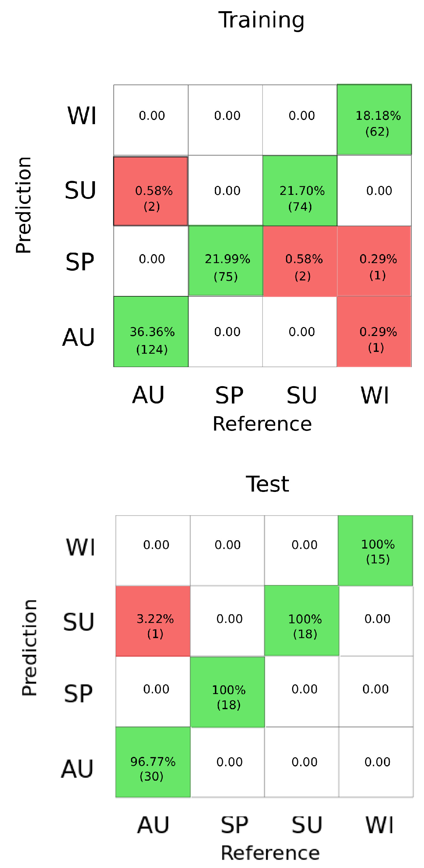Select the green 21.70% (74) cell

[300, 191]
